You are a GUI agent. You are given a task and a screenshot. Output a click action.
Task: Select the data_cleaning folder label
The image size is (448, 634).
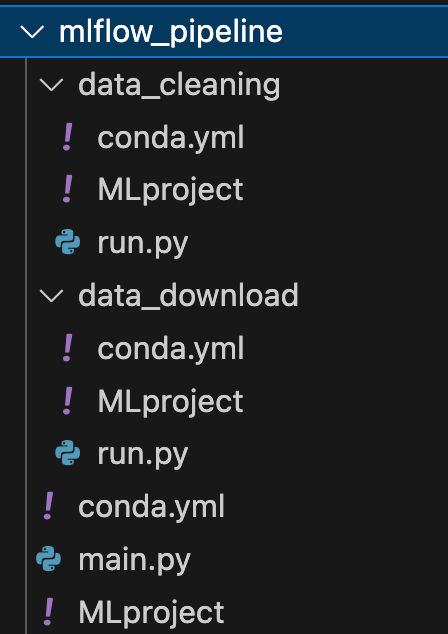(179, 86)
